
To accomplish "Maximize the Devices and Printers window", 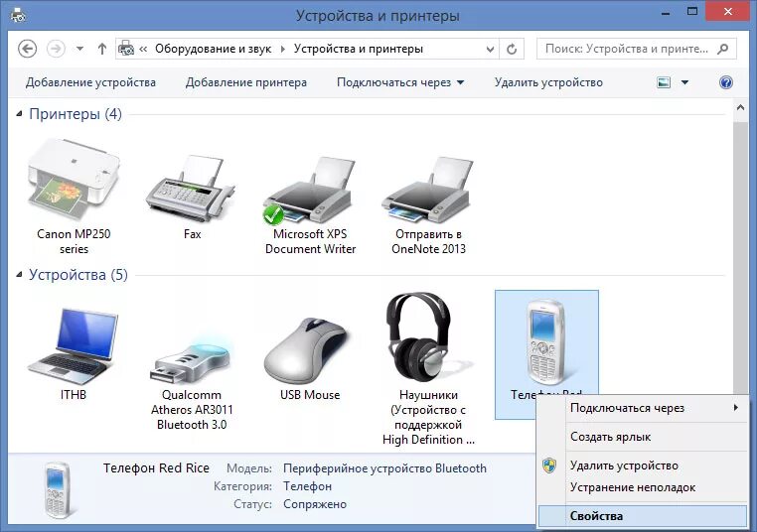I will point(692,12).
